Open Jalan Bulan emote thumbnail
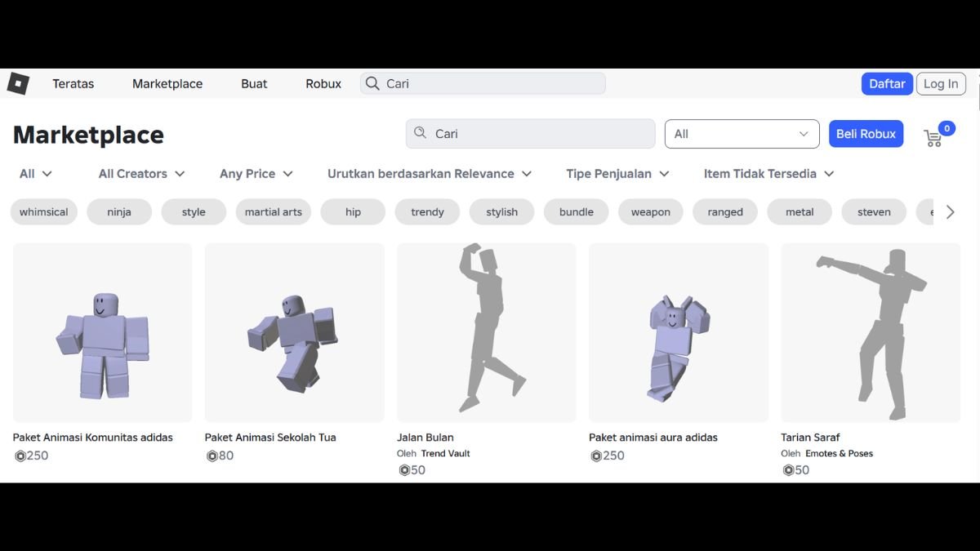Viewport: 980px width, 551px height. click(487, 332)
